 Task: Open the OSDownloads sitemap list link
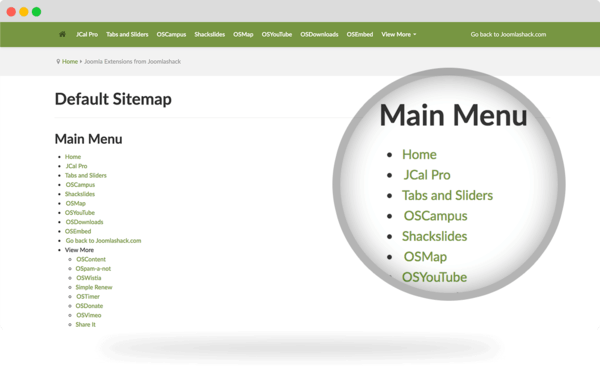click(84, 222)
